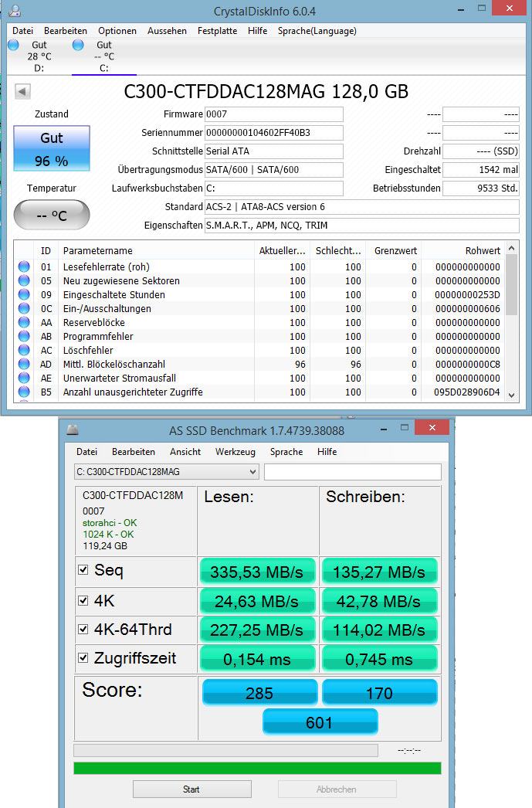This screenshot has height=808, width=532.
Task: Click the Start benchmark button
Action: 192,789
